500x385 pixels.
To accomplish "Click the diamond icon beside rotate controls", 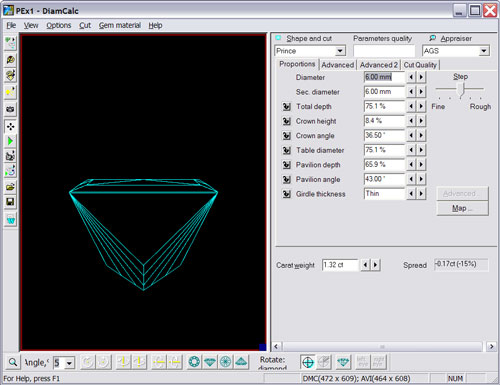I will pos(343,362).
